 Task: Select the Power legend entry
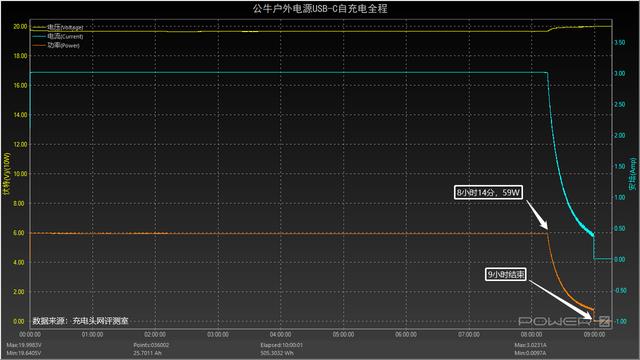(56, 45)
